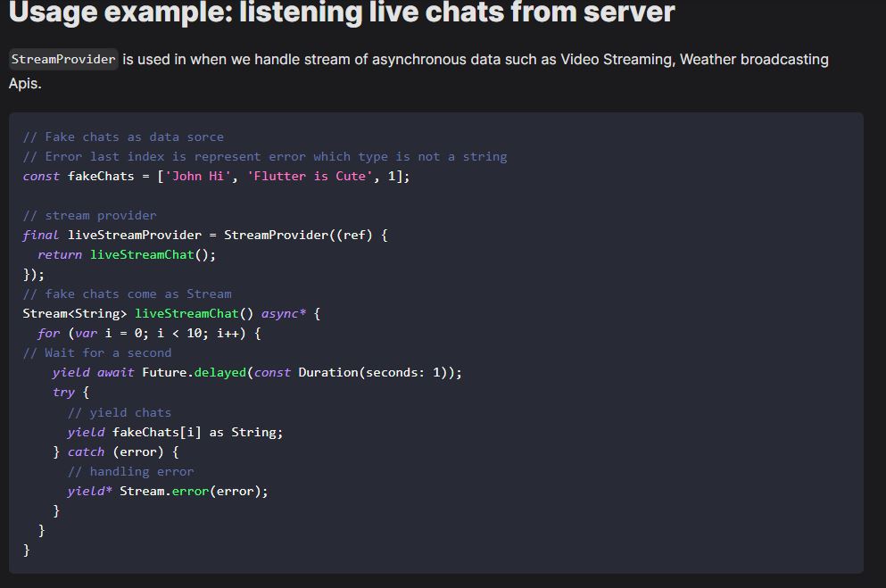
Task: Select the Duration(seconds: 1) argument
Action: (x=375, y=372)
